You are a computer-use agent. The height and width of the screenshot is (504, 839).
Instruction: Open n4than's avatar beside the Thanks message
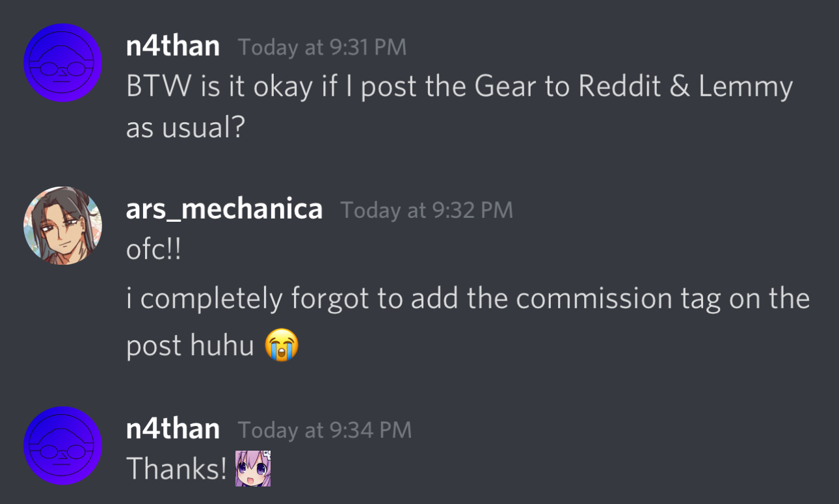tap(62, 445)
